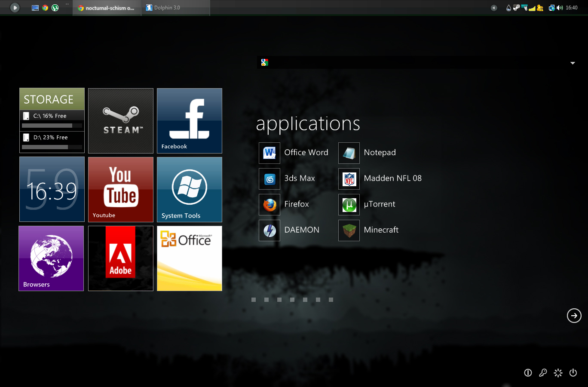Click the yellow warning tray icon
588x387 pixels.
pos(540,8)
